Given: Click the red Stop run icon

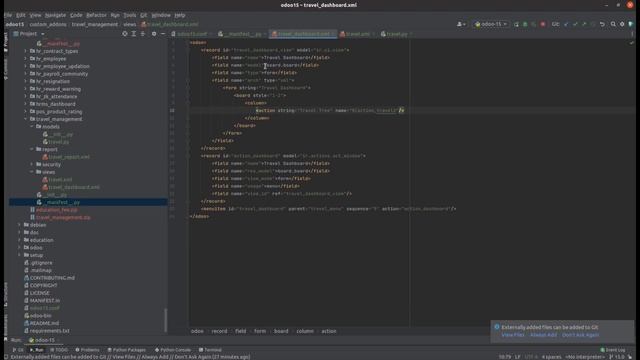Looking at the screenshot, I should coord(543,24).
